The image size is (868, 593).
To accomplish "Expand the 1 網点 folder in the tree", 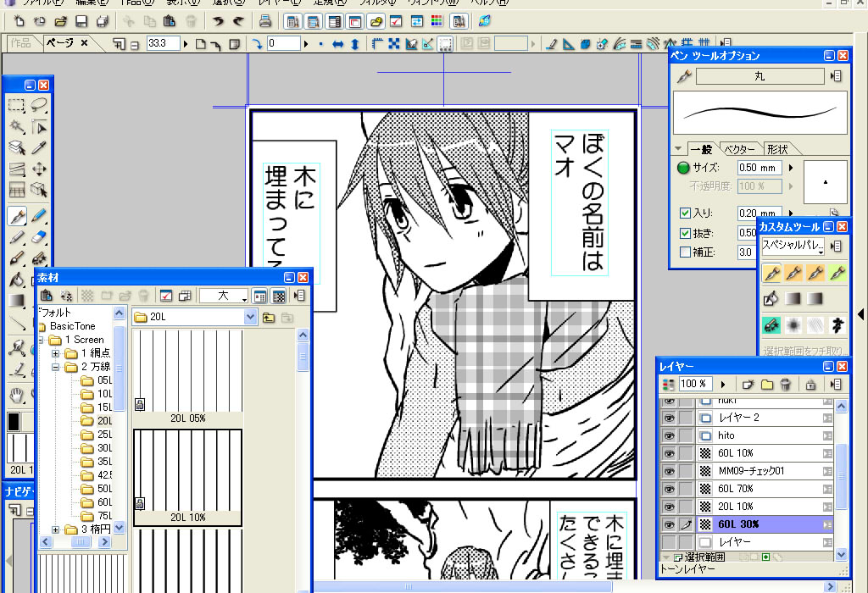I will (55, 353).
